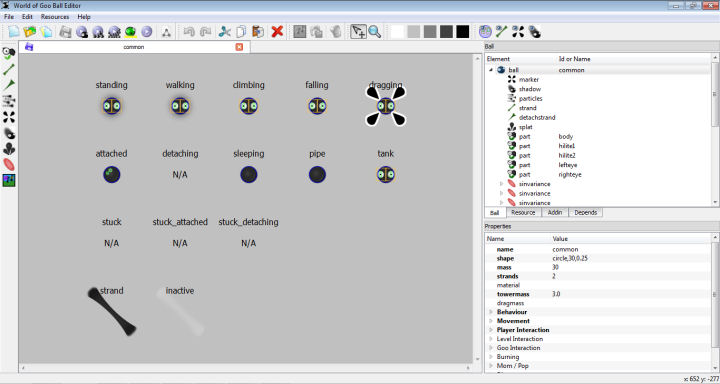Expand the Mom / Pop property group
Image resolution: width=720 pixels, height=384 pixels.
491,366
